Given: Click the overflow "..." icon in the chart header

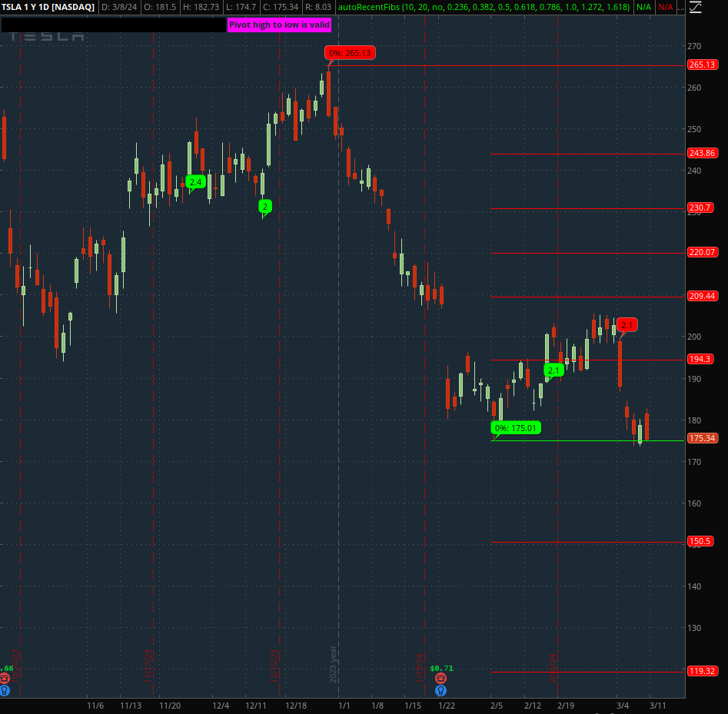Looking at the screenshot, I should point(680,7).
